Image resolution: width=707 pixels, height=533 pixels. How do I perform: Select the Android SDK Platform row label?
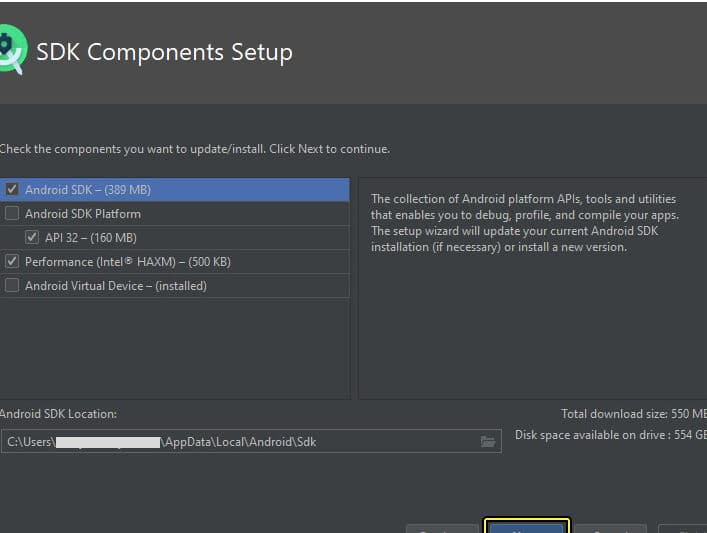point(83,214)
